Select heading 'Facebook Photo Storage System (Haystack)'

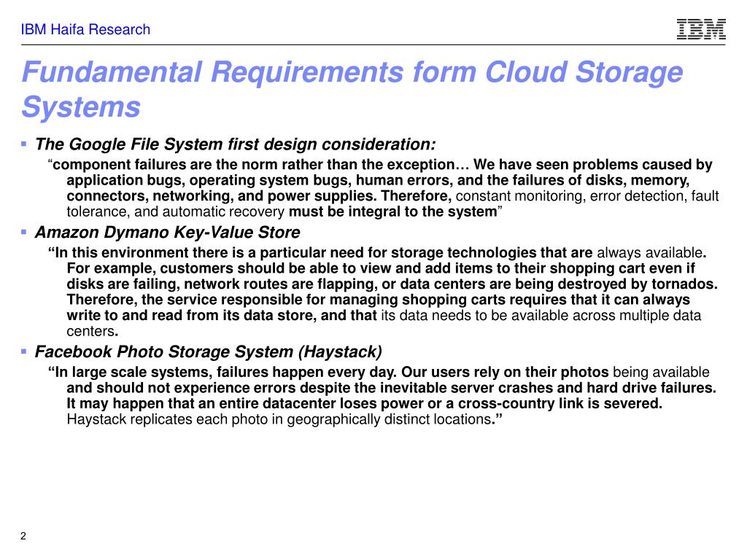tap(209, 352)
